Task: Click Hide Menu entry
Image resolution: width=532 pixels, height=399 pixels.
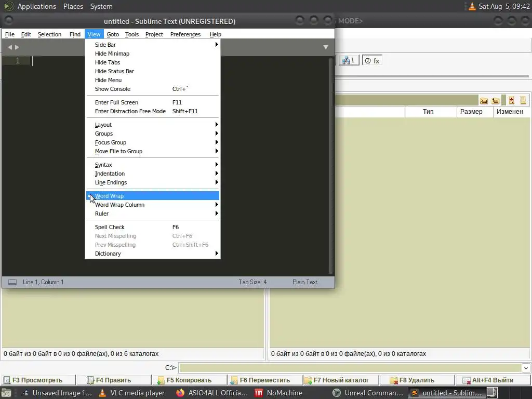Action: point(152,80)
